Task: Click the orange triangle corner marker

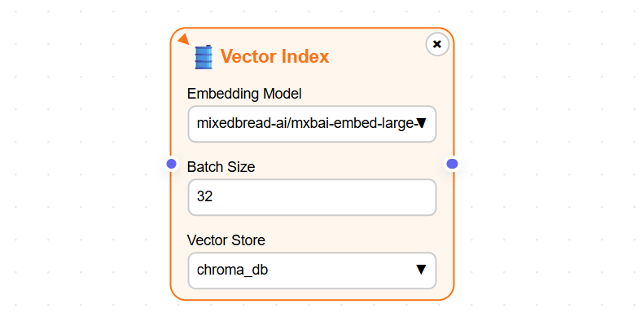Action: coord(183,39)
